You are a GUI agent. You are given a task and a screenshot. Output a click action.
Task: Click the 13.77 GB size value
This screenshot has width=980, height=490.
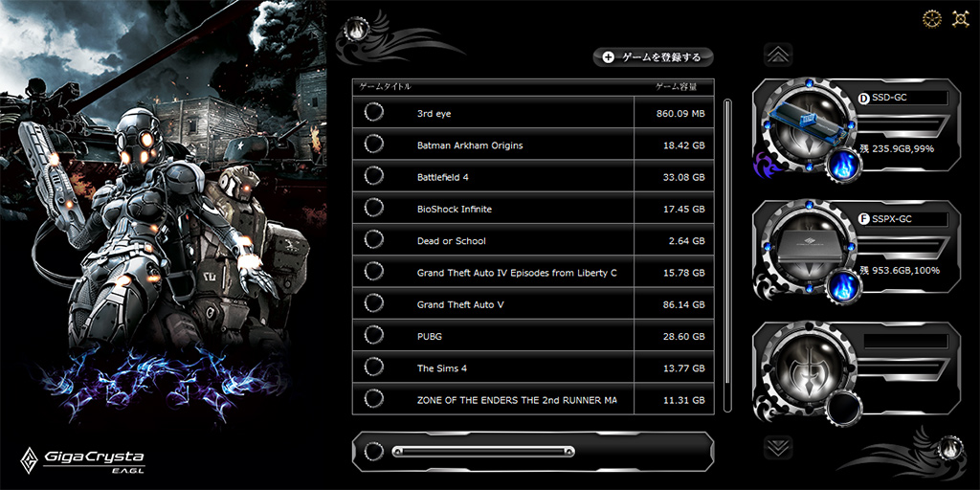point(683,368)
